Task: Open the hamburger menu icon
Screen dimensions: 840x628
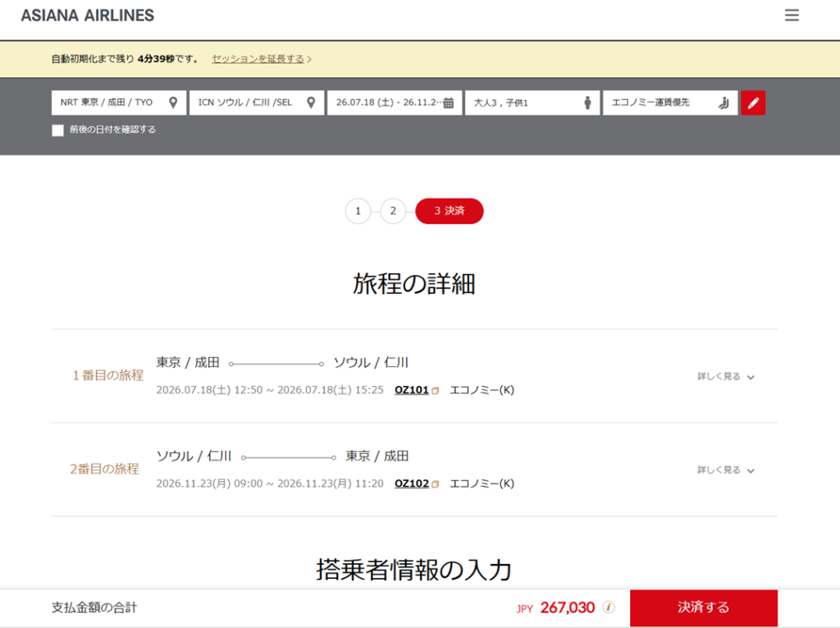Action: coord(792,16)
